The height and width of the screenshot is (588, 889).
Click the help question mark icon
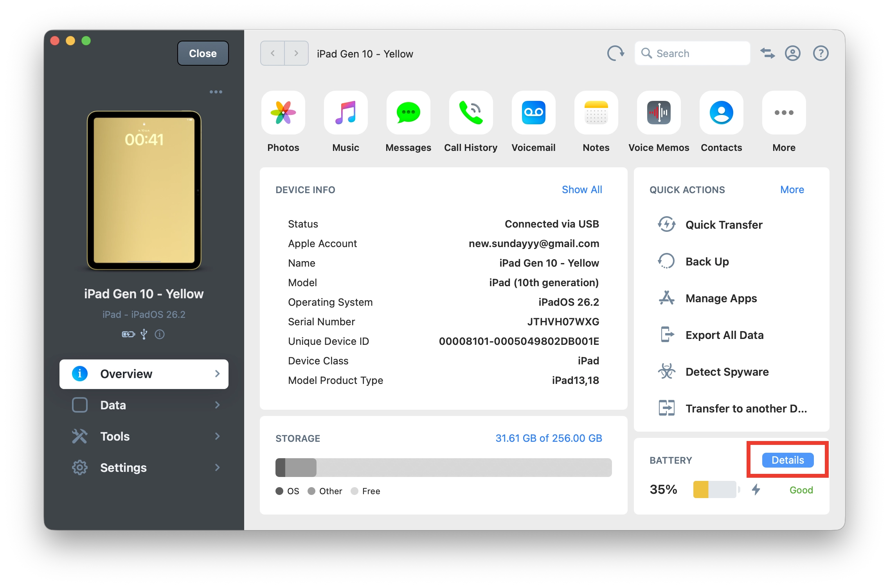tap(821, 53)
